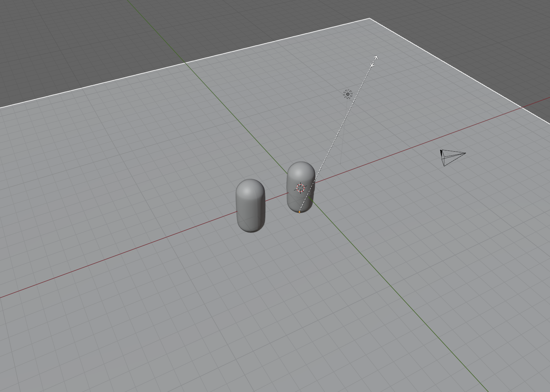Click the red-white 3D cursor
550x392 pixels.
click(x=301, y=188)
